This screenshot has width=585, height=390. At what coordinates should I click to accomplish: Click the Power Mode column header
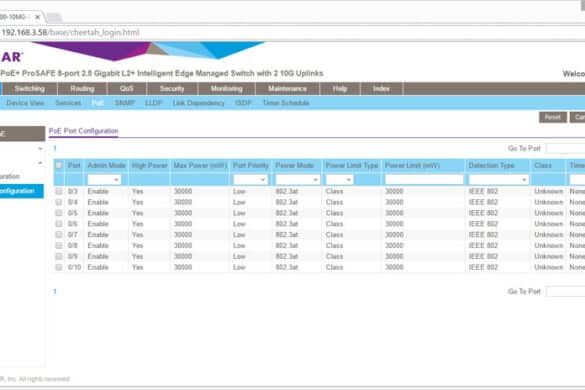coord(294,165)
